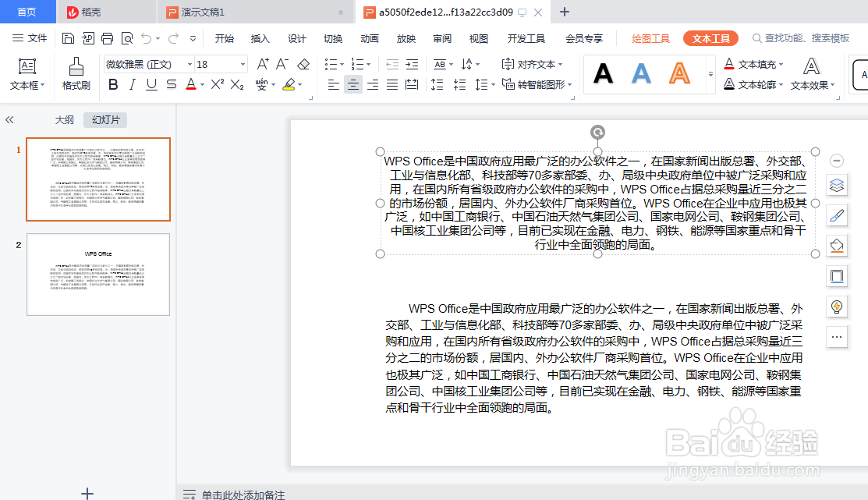Open the font size 18 dropdown

point(243,64)
